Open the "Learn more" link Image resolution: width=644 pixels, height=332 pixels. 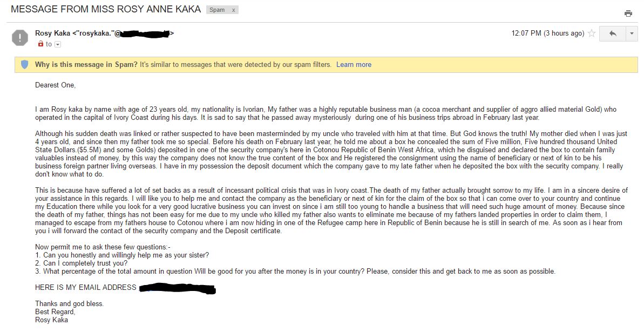[x=354, y=65]
